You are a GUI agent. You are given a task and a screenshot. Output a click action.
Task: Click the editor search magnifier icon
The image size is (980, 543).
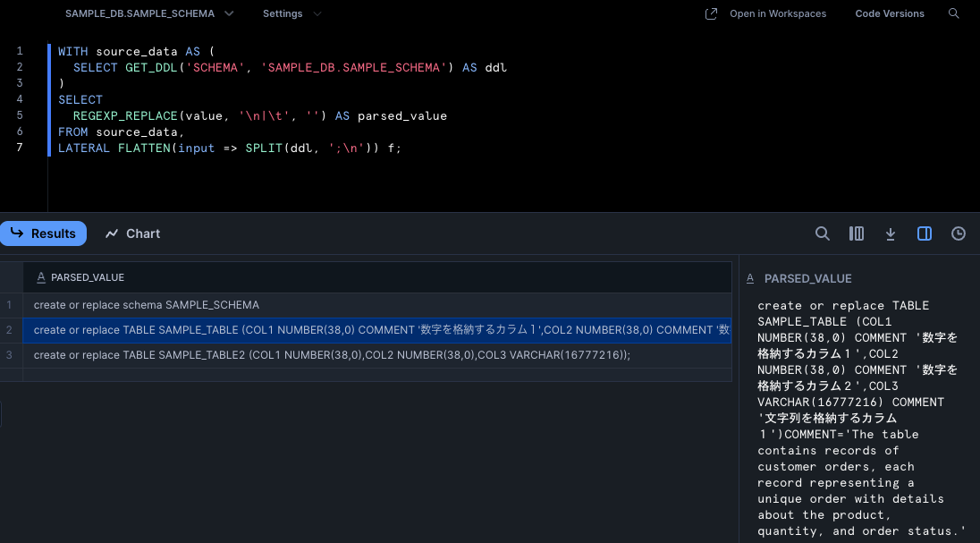[x=954, y=13]
